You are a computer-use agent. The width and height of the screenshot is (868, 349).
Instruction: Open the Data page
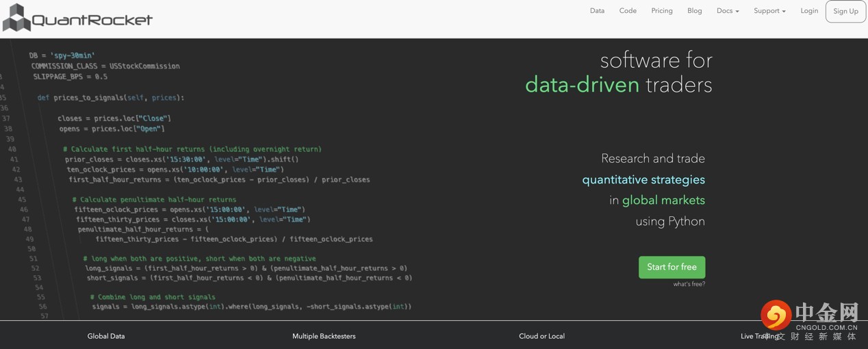click(x=597, y=11)
